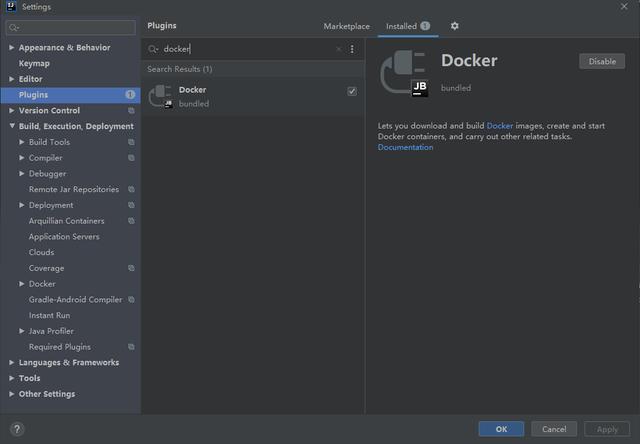Open Arquillian Containers settings
The width and height of the screenshot is (640, 444).
click(66, 221)
